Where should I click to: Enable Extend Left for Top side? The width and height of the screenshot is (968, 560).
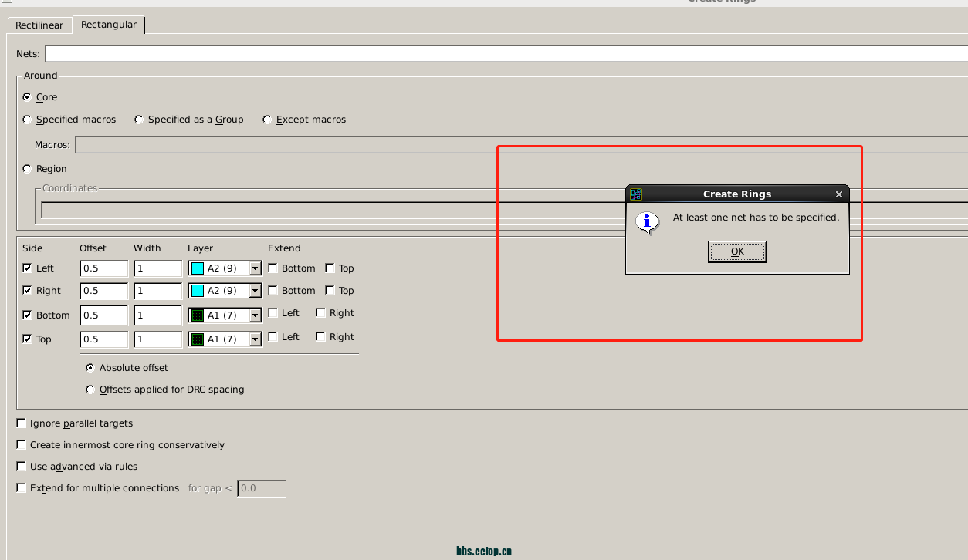click(x=272, y=337)
